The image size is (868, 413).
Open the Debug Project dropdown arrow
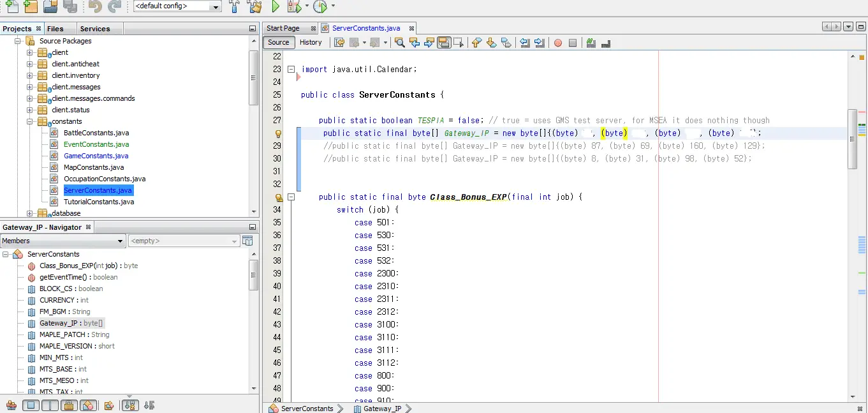pyautogui.click(x=307, y=6)
